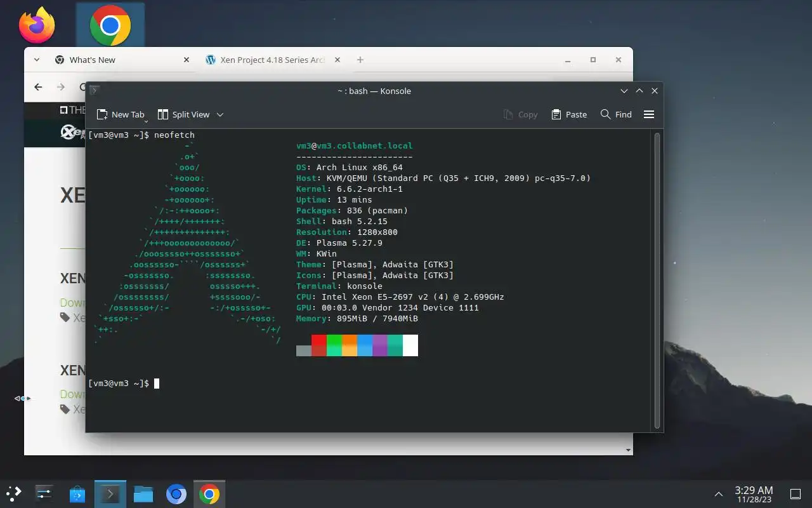Click the white neofetch color block
Screen dimensions: 812x508
[x=410, y=345]
